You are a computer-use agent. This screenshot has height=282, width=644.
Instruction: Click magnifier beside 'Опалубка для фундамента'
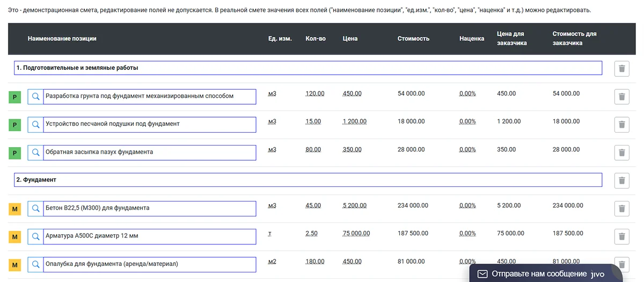click(x=35, y=264)
